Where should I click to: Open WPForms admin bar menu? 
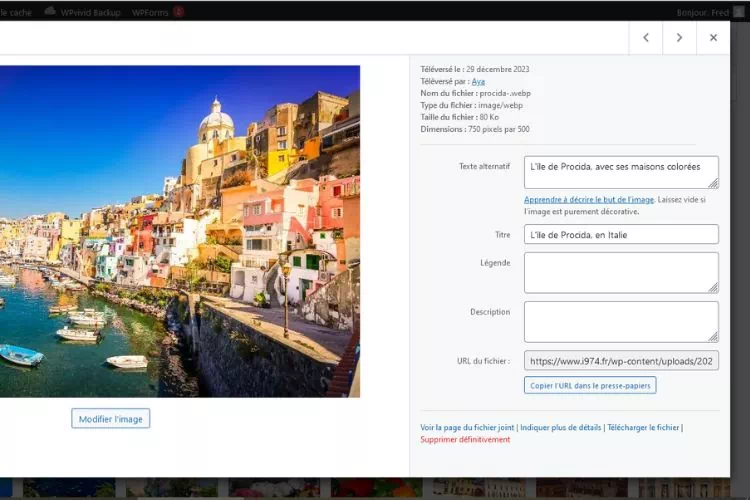150,11
